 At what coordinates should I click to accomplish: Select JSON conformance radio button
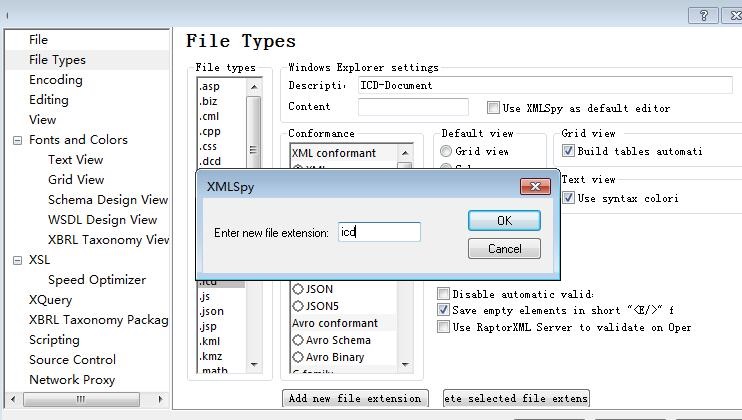click(x=298, y=289)
